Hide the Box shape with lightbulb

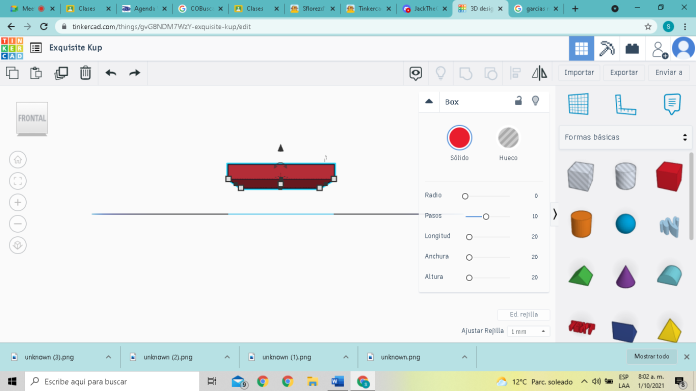[x=536, y=101]
